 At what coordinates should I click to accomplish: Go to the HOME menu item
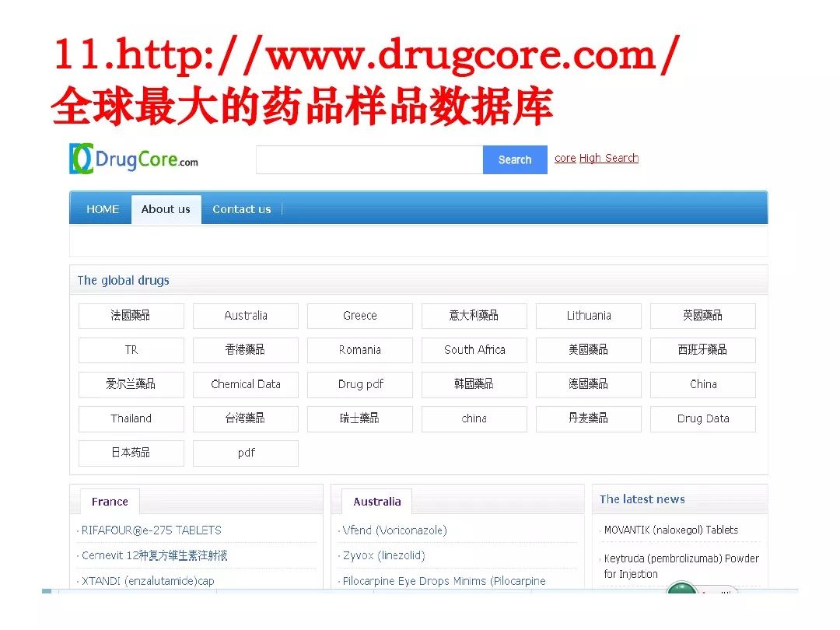[103, 209]
